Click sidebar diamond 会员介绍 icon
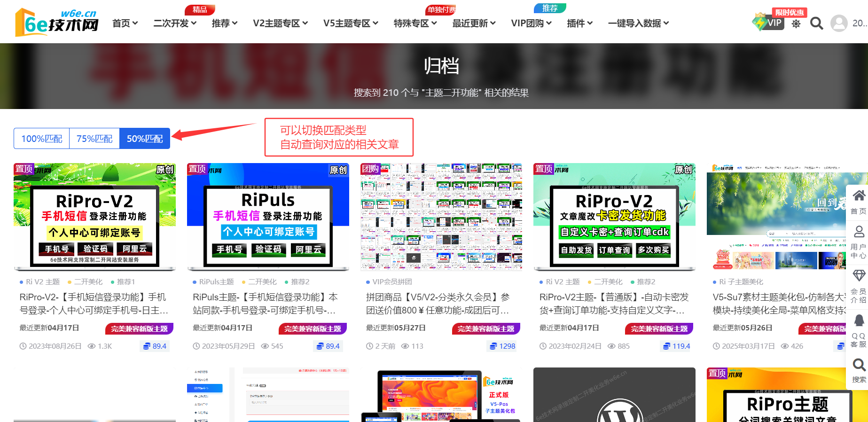 click(859, 285)
